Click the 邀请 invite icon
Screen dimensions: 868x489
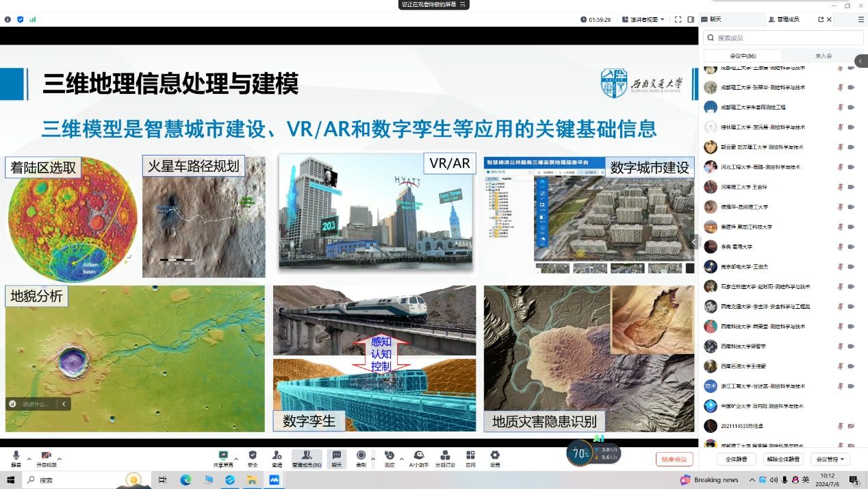click(x=277, y=457)
